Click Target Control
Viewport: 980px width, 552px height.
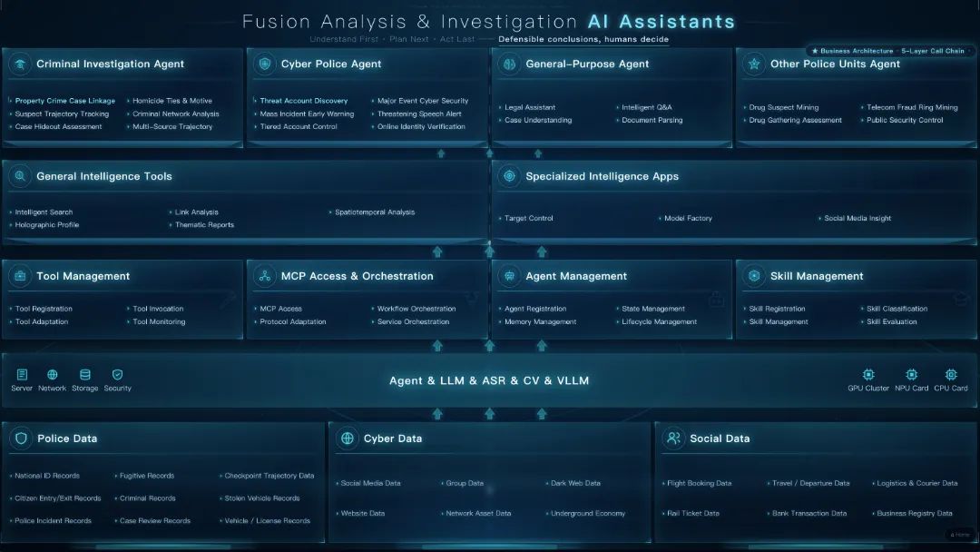point(529,218)
